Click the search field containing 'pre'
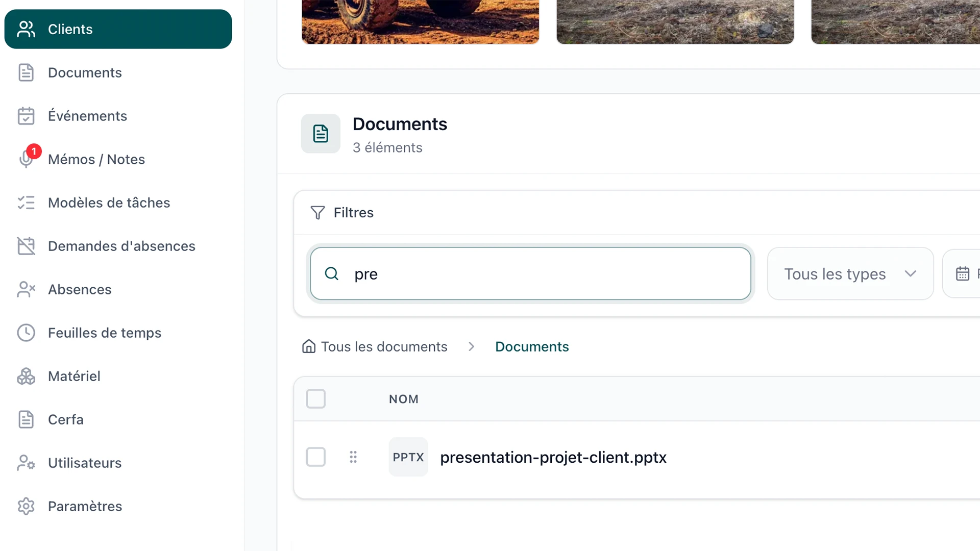 531,274
